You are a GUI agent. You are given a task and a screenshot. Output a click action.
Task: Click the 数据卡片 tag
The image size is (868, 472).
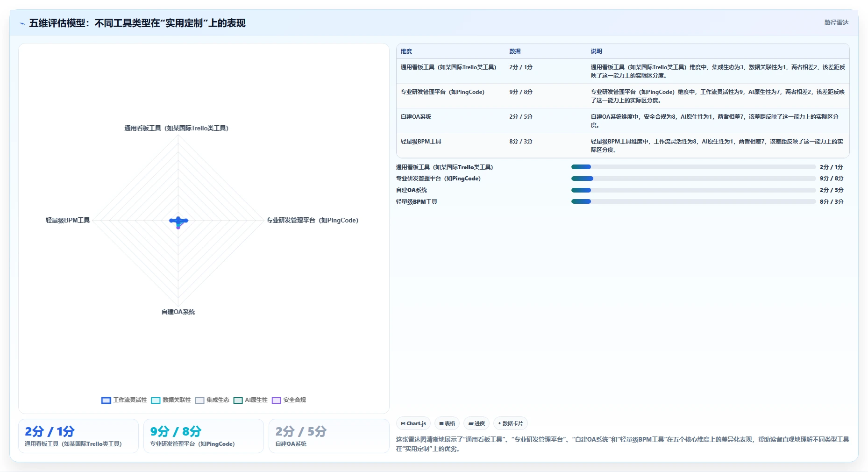pos(511,423)
